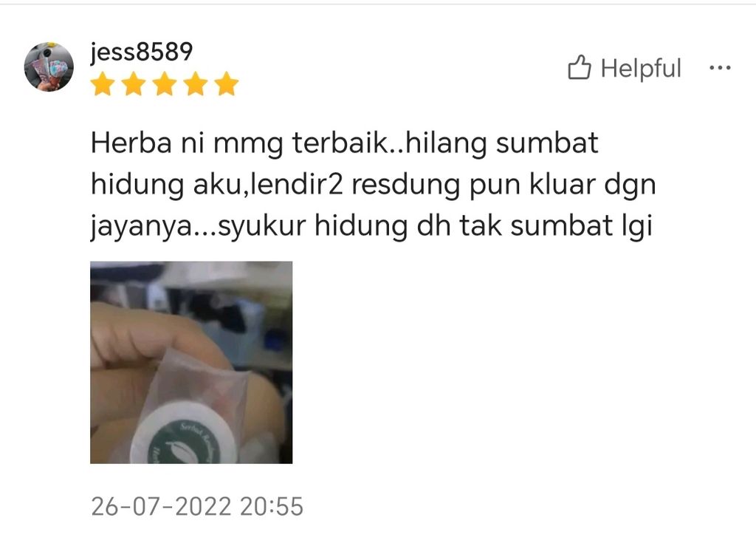Image resolution: width=756 pixels, height=546 pixels.
Task: View the attached review photo thumbnail
Action: pos(191,363)
